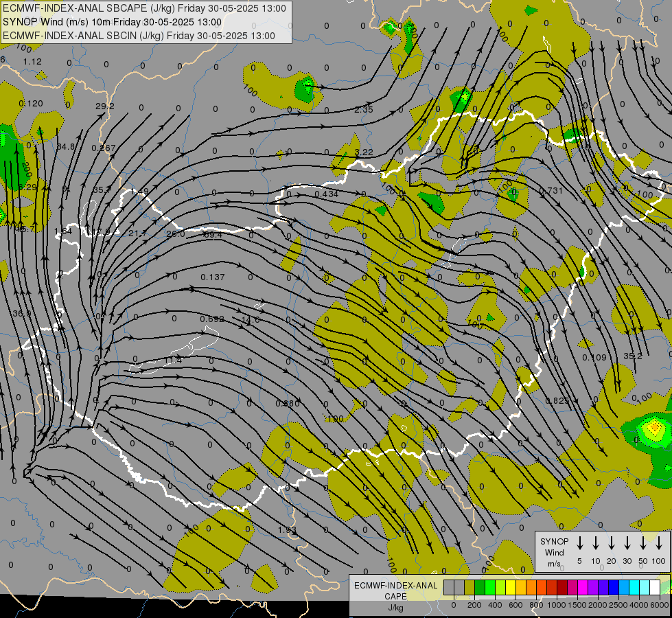Click the '0.120' value on map
Screen dimensions: 672x618
click(31, 104)
